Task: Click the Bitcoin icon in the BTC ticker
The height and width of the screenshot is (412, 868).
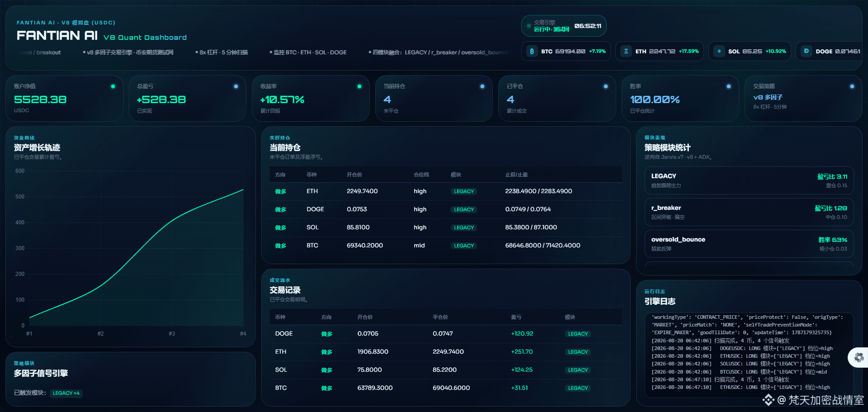Action: (532, 52)
